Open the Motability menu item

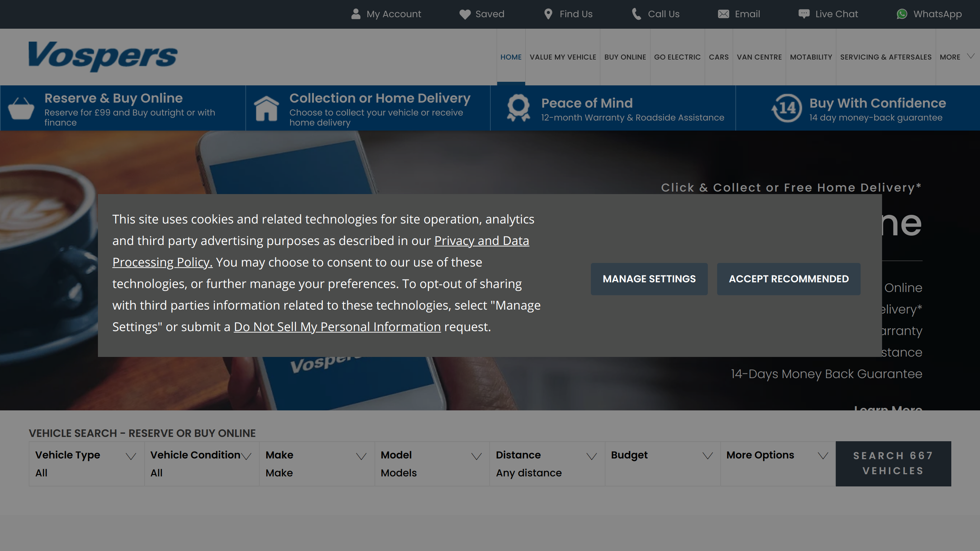click(811, 57)
